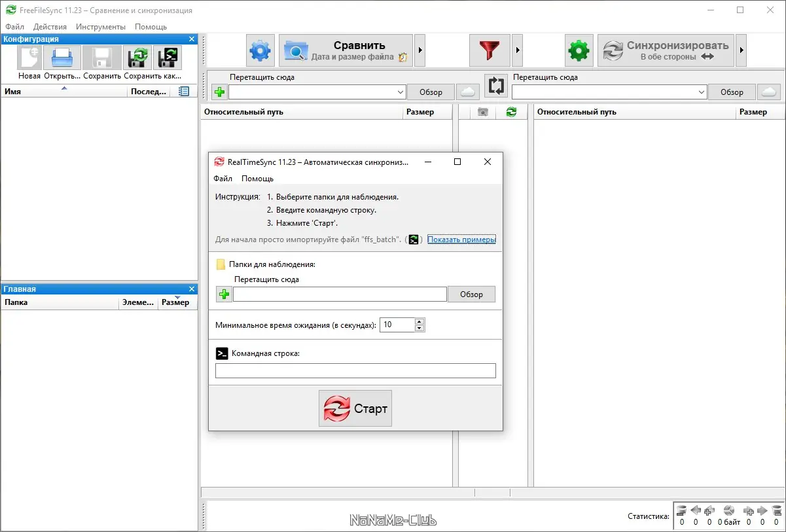Sort by Элеме... column header
This screenshot has width=786, height=532.
click(x=138, y=302)
